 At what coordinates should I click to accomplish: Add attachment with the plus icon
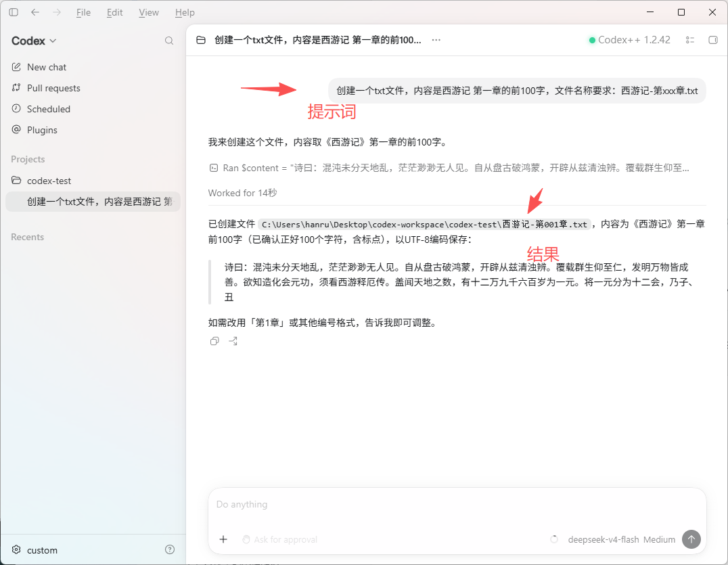(x=223, y=539)
